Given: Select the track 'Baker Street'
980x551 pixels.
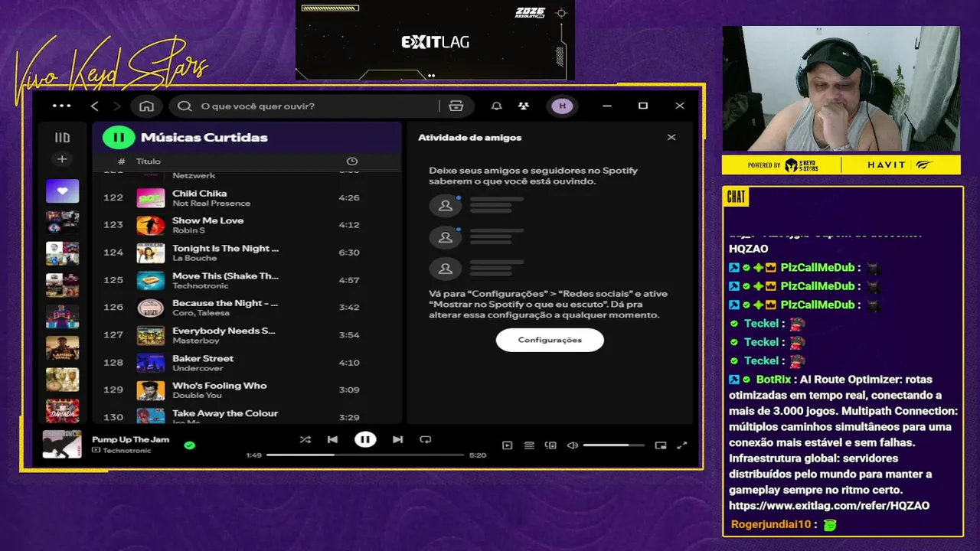Looking at the screenshot, I should coord(203,358).
